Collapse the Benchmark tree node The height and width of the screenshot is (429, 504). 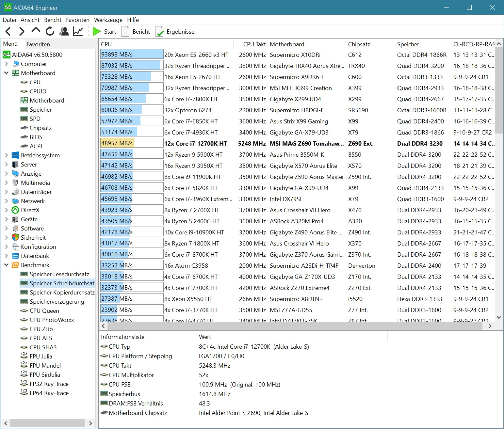6,265
